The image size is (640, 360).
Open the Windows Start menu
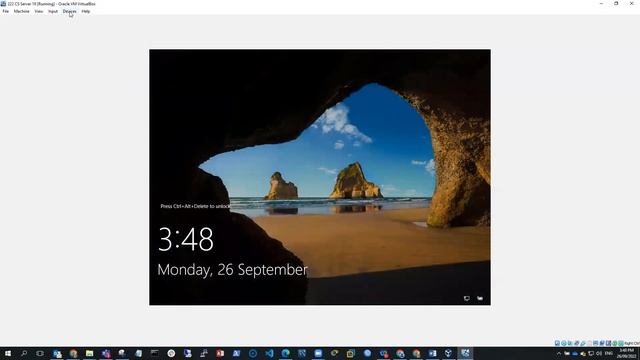point(8,353)
